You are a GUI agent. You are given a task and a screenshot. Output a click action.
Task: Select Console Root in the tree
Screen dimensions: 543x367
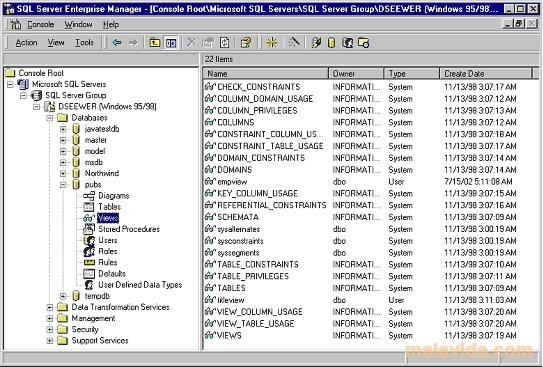[x=41, y=73]
